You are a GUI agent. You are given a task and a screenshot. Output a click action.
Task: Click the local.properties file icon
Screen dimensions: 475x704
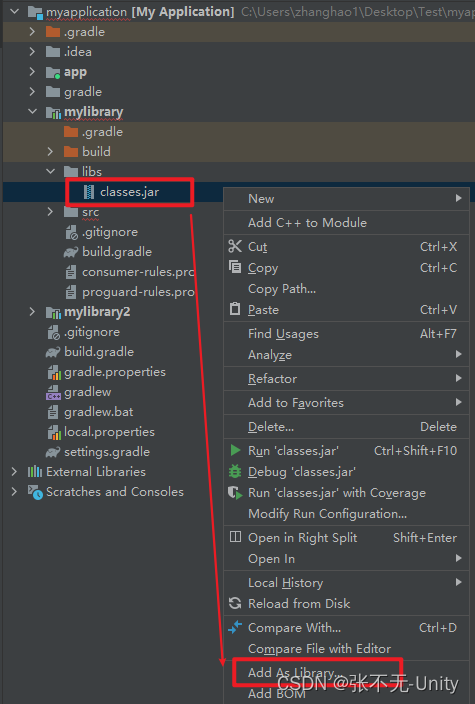coord(54,432)
